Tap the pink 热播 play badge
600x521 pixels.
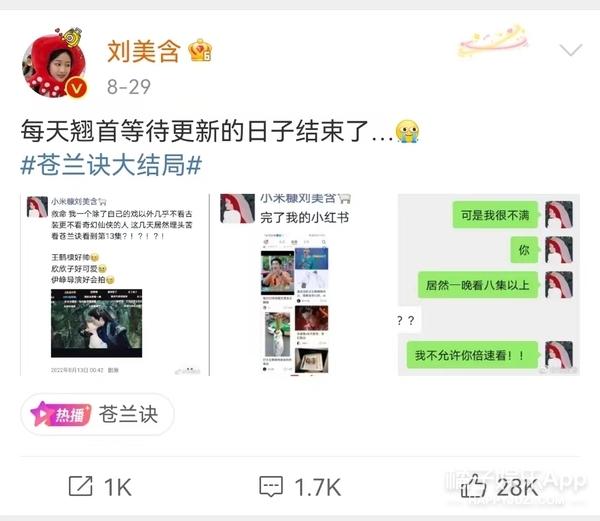click(x=60, y=414)
